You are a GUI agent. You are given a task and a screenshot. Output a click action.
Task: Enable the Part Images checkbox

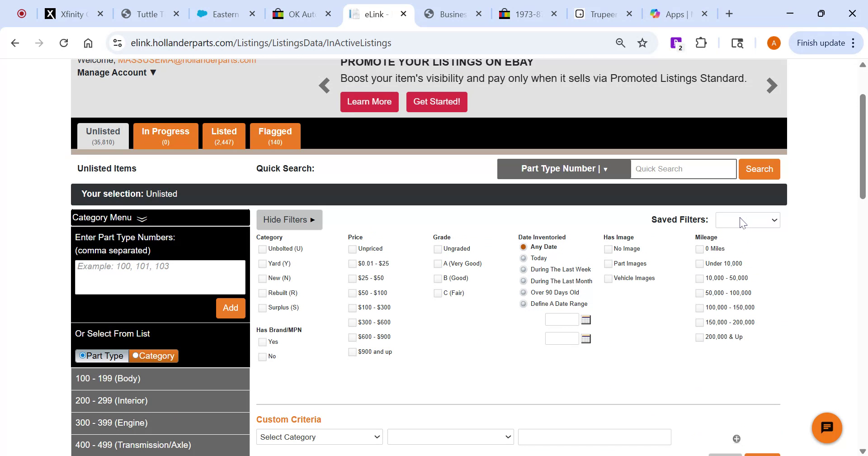coord(608,263)
